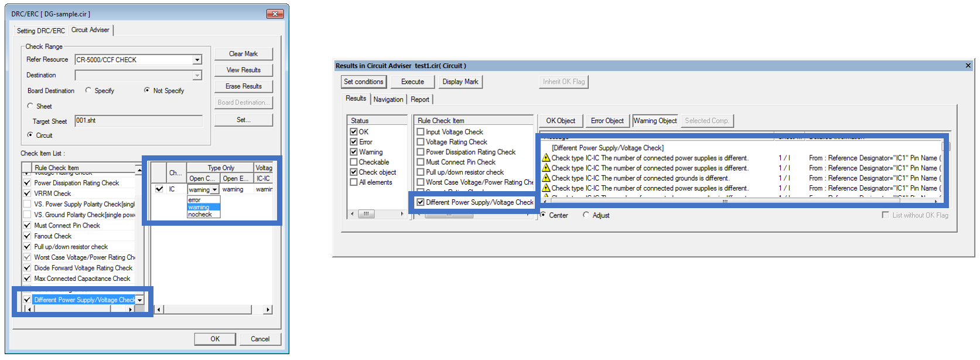Viewport: 980px width, 360px height.
Task: Toggle the VRRM Check checkbox
Action: (x=27, y=193)
